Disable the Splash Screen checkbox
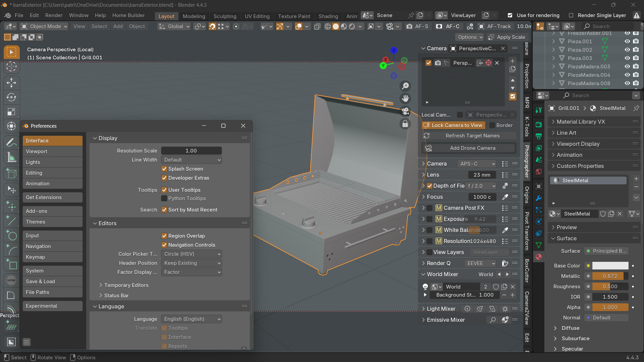Screen dimensions: 644x362 point(164,169)
